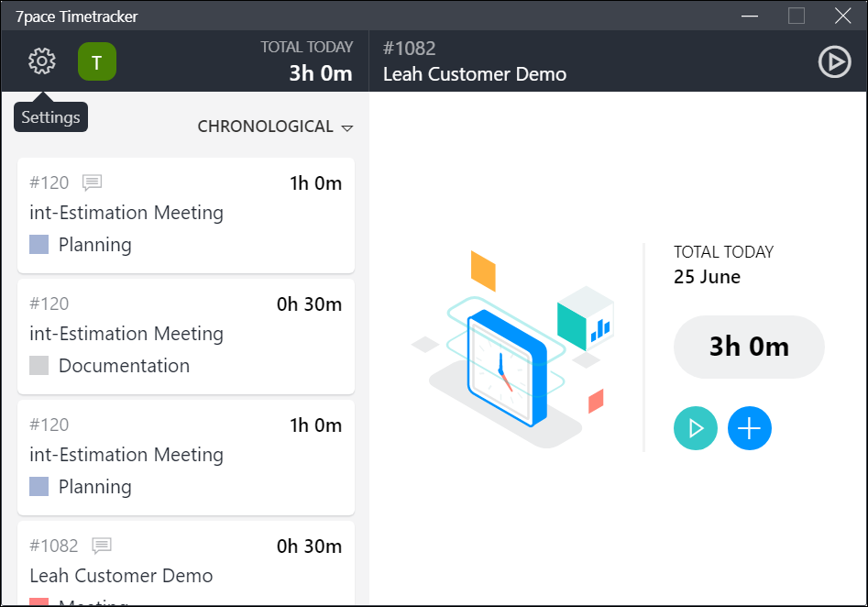Open Settings via the gear icon
Screen dimensions: 868x607
click(42, 61)
